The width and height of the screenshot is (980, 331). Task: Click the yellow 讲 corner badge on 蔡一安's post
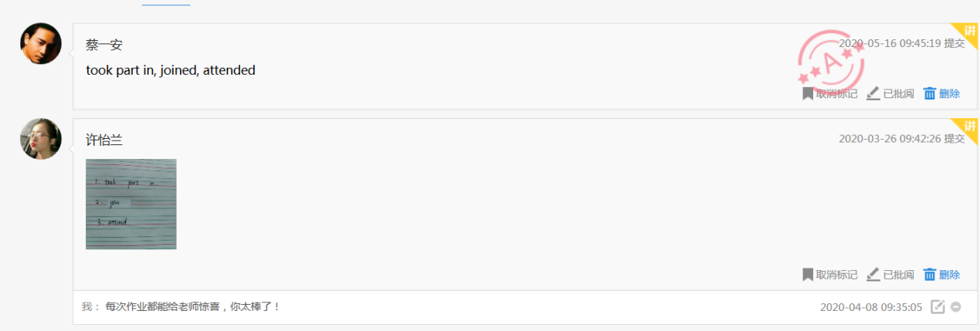(970, 30)
